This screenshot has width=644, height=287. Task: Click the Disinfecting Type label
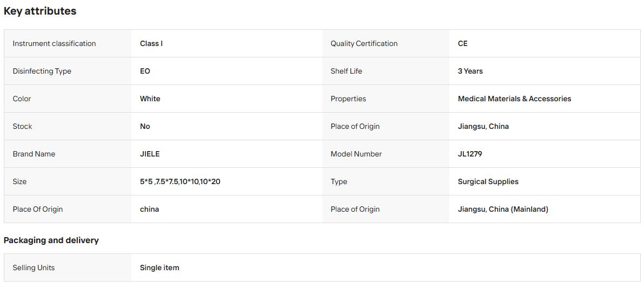tap(42, 71)
